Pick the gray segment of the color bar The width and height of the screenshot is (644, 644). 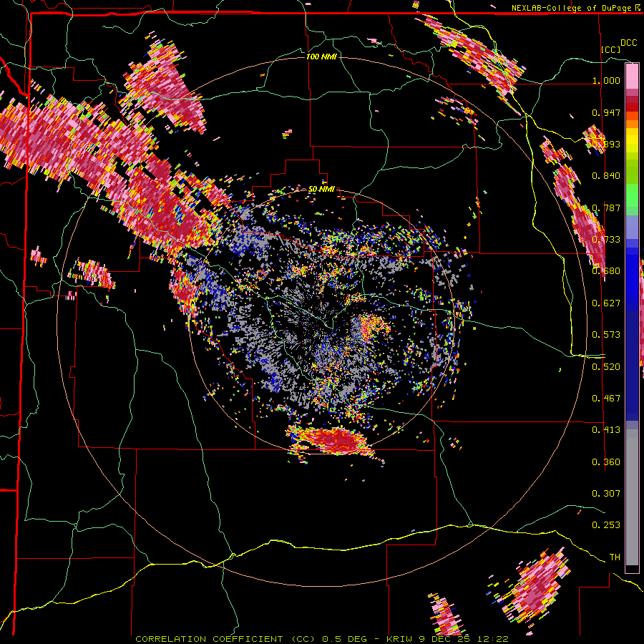[x=632, y=497]
